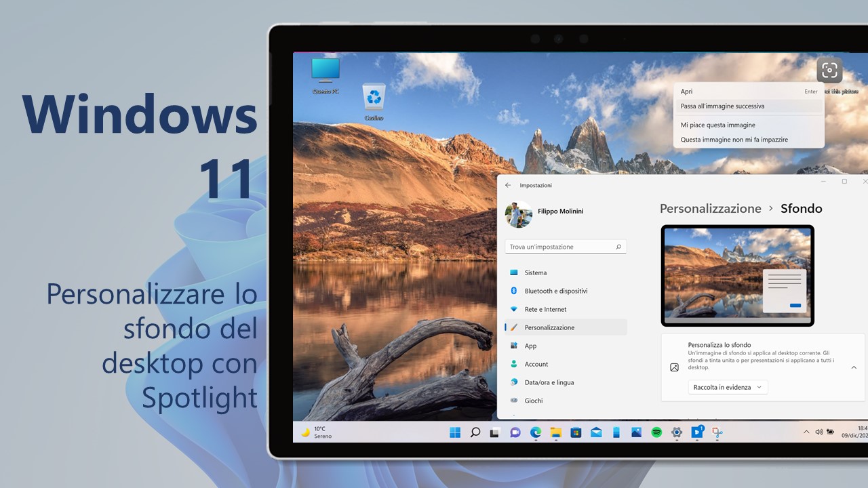Go back with the Impostazioni arrow
Image resolution: width=868 pixels, height=488 pixels.
point(508,185)
